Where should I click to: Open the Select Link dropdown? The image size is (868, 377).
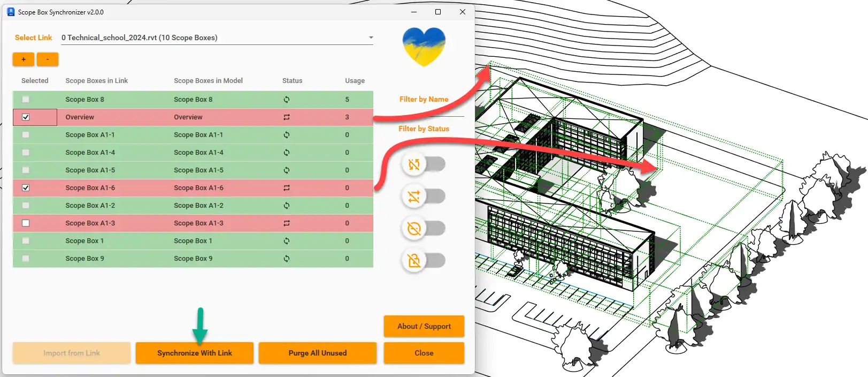click(217, 37)
